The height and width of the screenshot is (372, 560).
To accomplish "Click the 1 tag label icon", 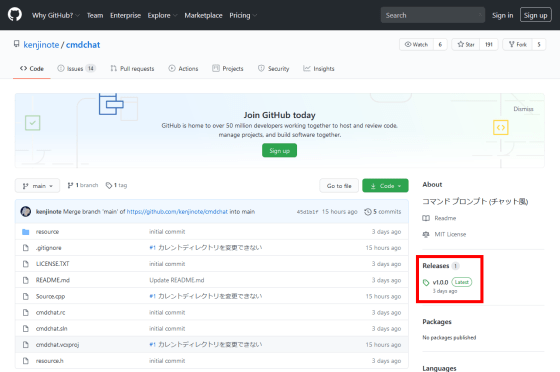I will 109,185.
